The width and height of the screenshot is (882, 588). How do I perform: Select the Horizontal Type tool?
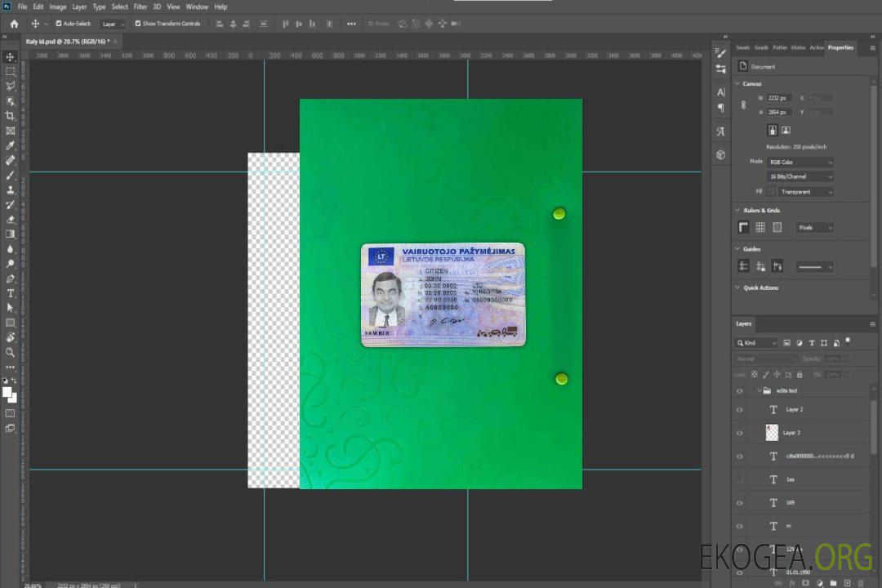click(10, 293)
